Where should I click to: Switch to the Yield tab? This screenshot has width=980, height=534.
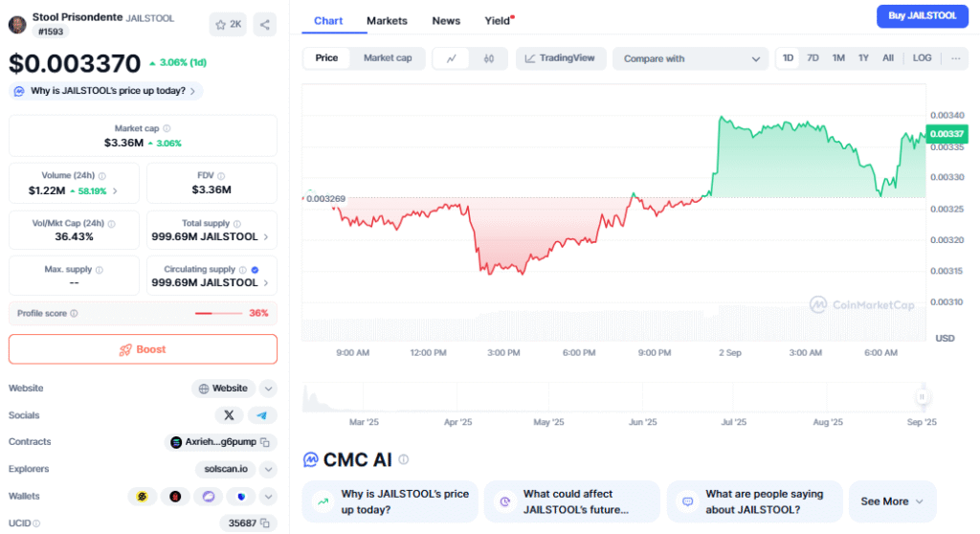point(498,21)
